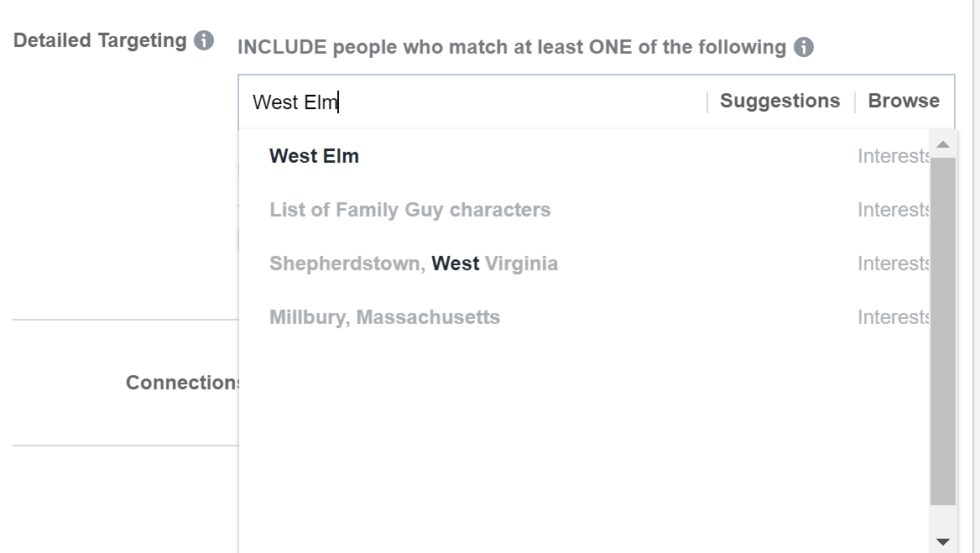
Task: Click the INCLUDE people heading text
Action: [x=511, y=47]
